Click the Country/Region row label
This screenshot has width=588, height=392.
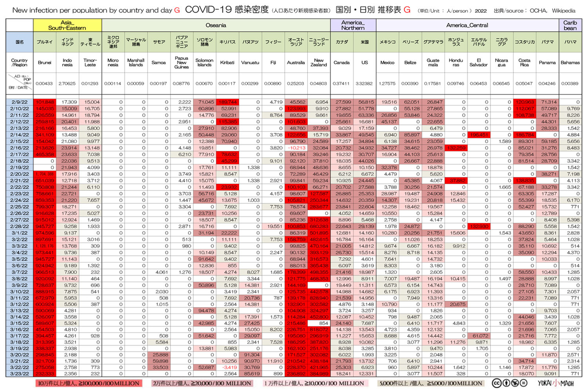20,63
